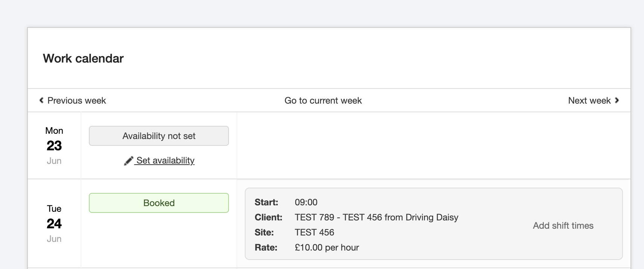Select Add shift times for Tuesday's booking
Screen dimensions: 644x269
pyautogui.click(x=563, y=226)
